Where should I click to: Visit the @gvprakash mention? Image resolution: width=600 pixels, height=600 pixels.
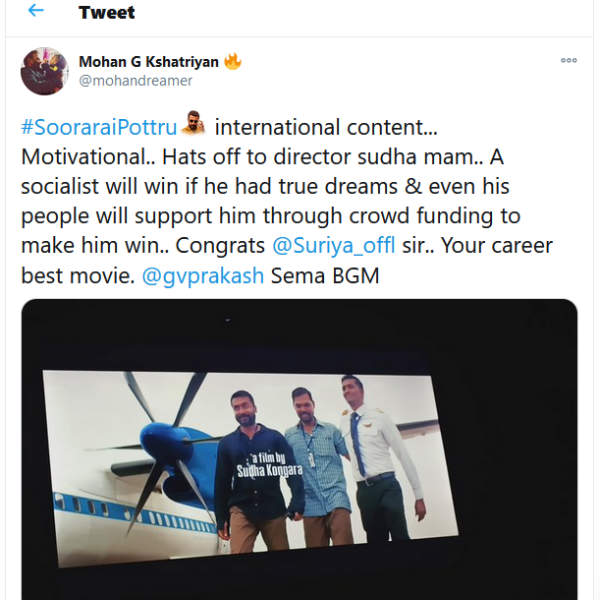pos(204,275)
